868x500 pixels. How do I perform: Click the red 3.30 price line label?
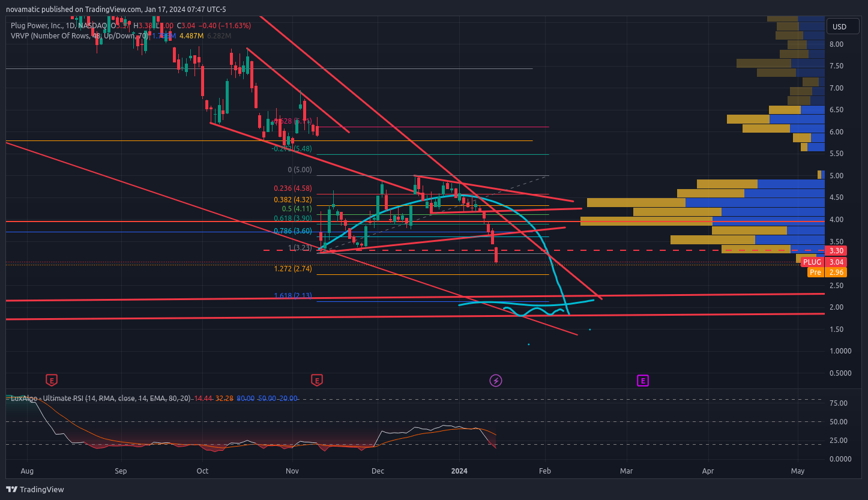point(836,250)
